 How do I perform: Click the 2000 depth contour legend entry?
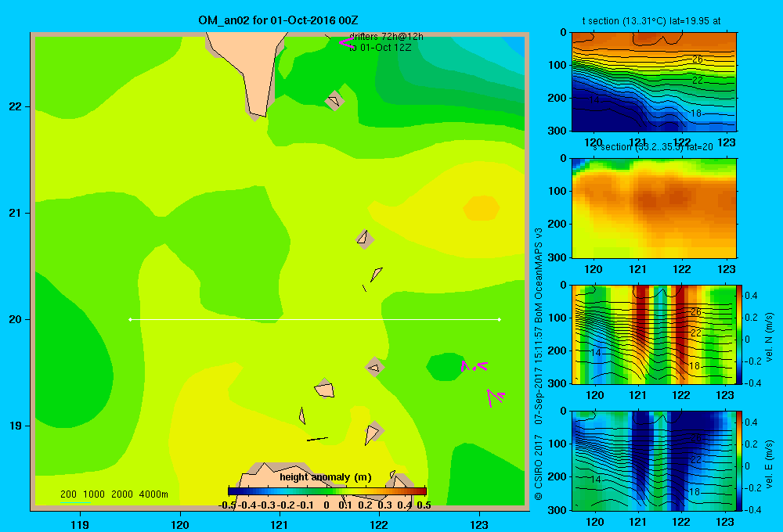pyautogui.click(x=122, y=494)
